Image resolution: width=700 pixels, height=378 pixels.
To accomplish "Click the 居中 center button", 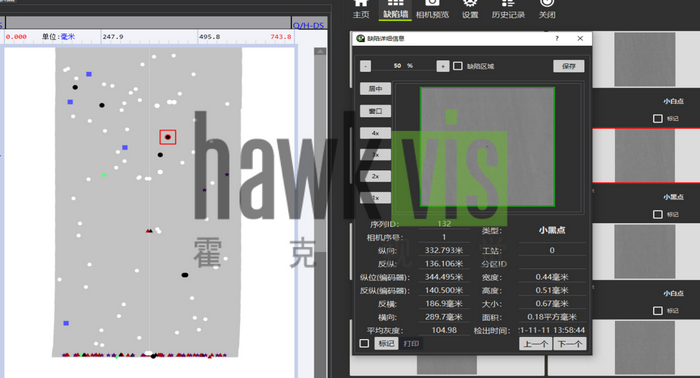I will click(x=375, y=88).
